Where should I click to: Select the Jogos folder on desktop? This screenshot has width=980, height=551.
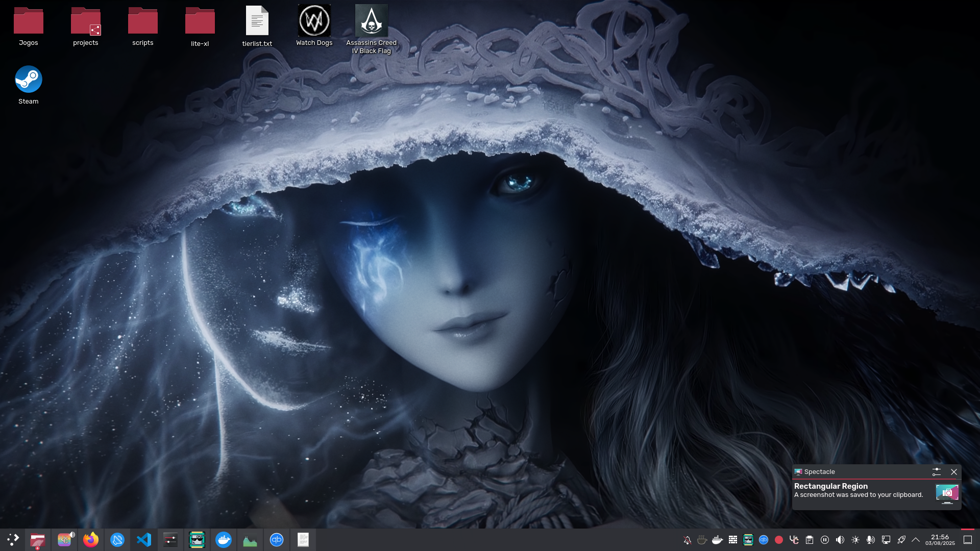[29, 27]
